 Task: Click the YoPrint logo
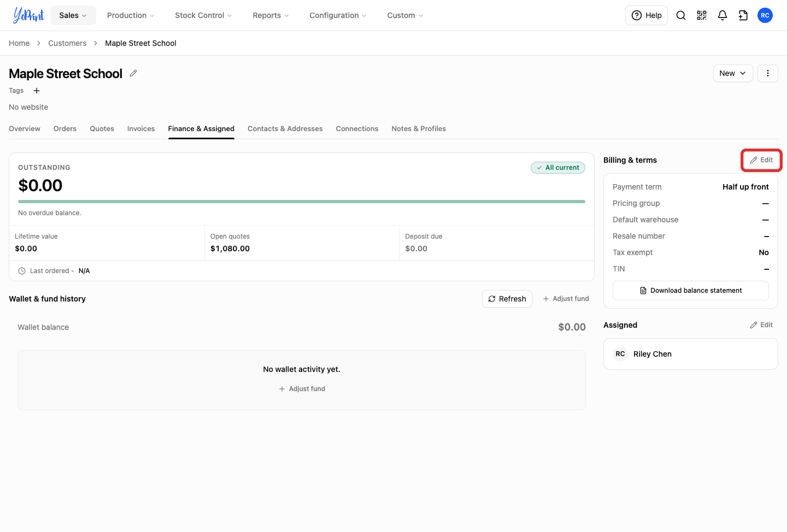point(28,15)
